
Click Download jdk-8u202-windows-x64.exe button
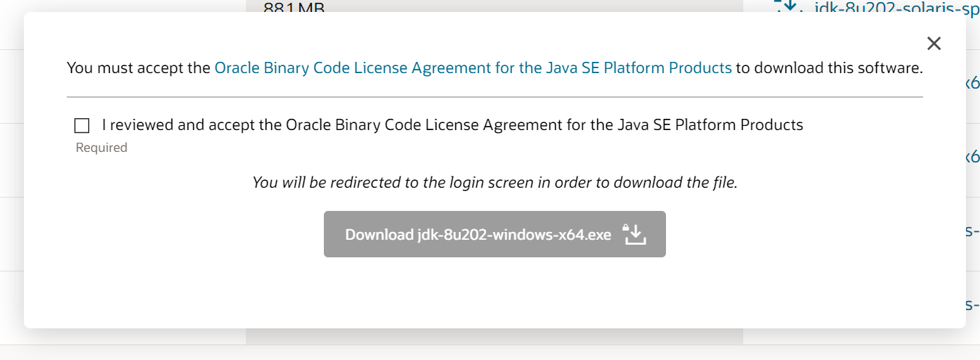coord(495,234)
